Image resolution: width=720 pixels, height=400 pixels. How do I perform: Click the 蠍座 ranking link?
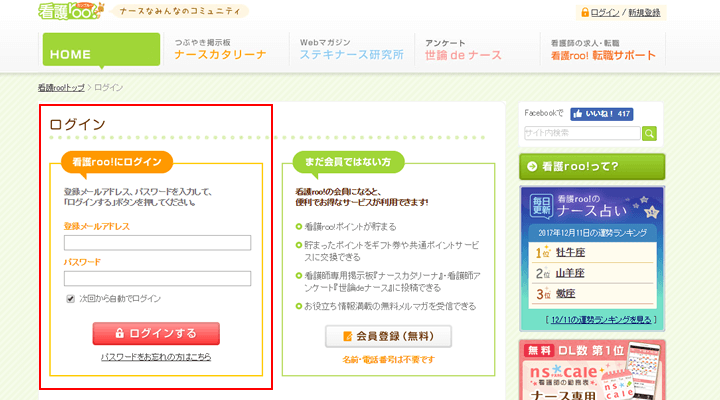(x=565, y=293)
